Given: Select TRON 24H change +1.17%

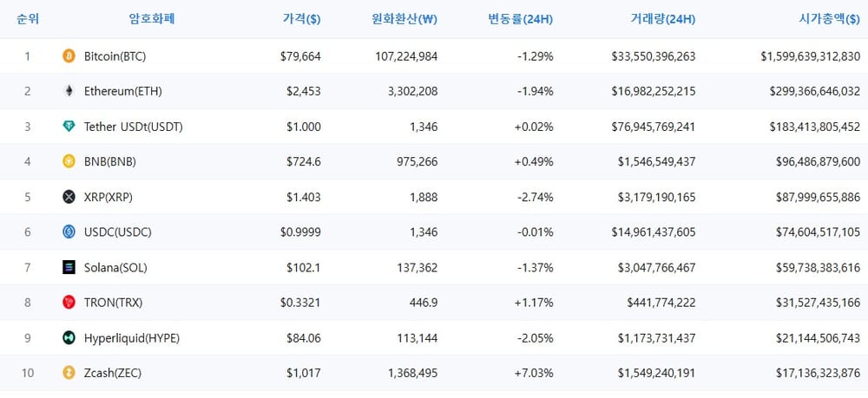Looking at the screenshot, I should (x=533, y=303).
